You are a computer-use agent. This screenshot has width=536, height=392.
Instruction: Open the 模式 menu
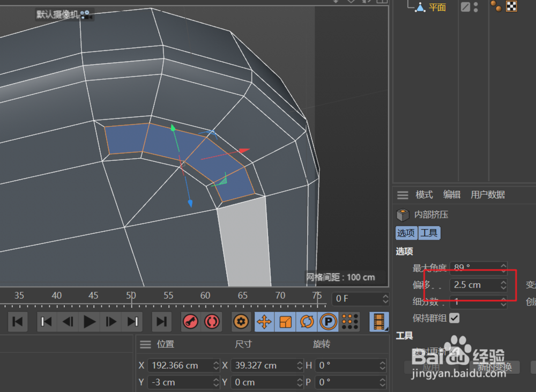point(423,195)
